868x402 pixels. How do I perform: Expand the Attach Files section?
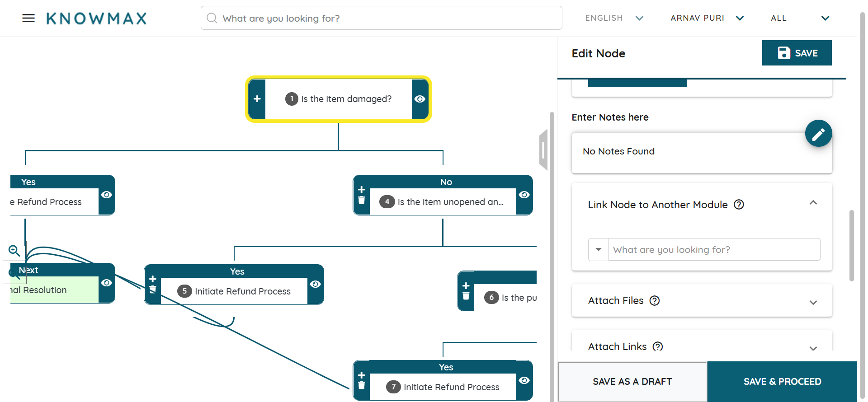click(813, 302)
